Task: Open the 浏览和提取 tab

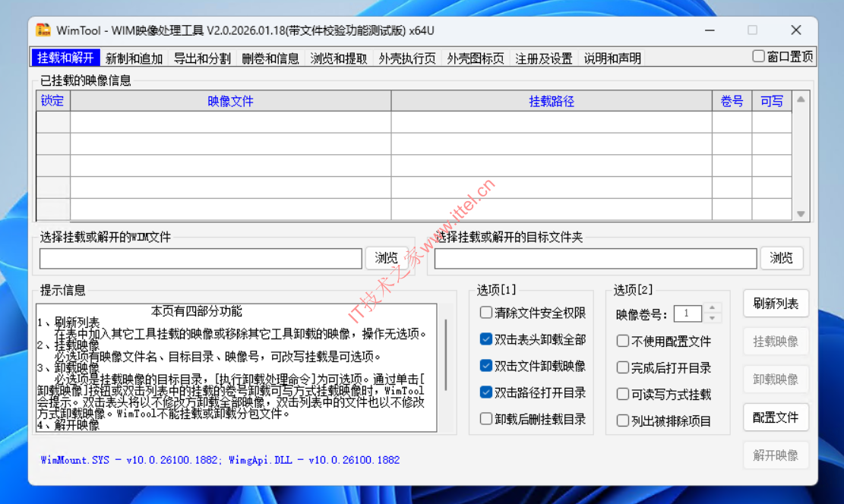Action: point(339,58)
